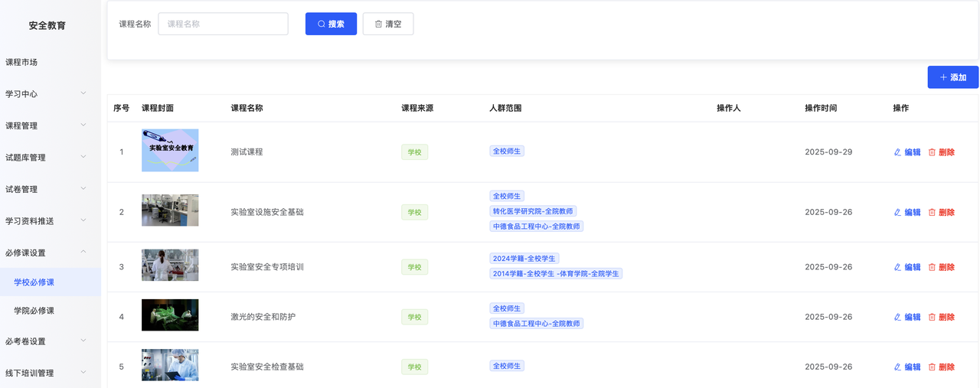Click the plus icon on 添加 button

click(x=943, y=77)
